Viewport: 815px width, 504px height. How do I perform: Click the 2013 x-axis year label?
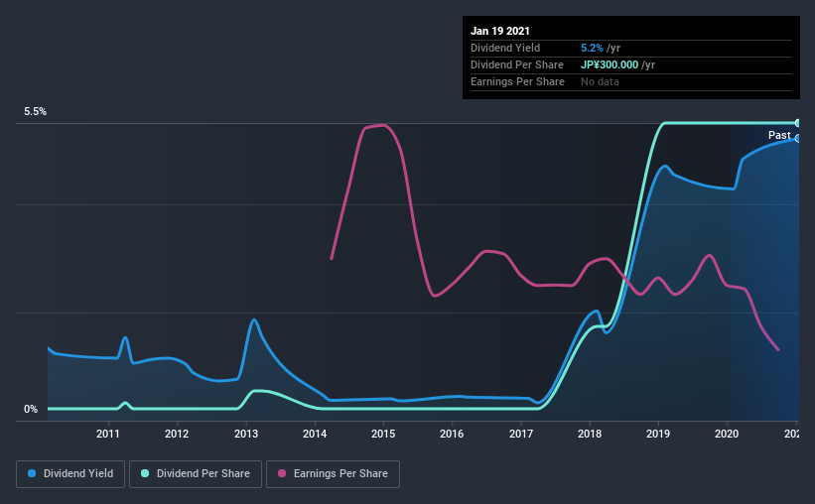point(246,434)
